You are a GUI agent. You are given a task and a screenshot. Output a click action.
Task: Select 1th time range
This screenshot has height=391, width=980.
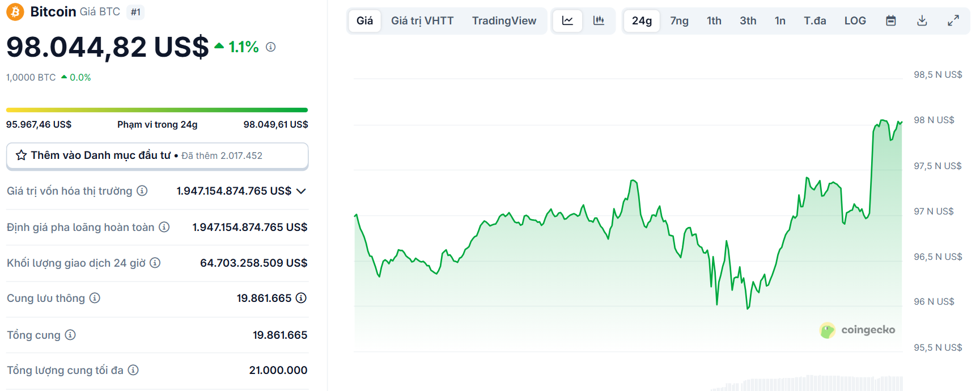(x=714, y=21)
